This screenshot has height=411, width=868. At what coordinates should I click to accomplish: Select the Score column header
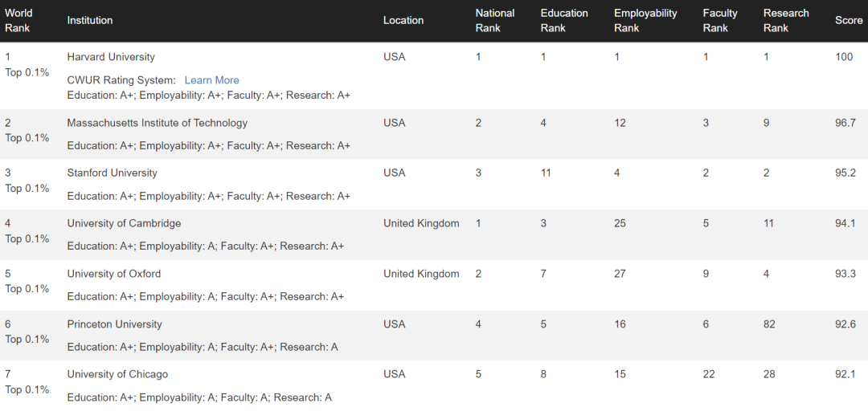[x=849, y=20]
